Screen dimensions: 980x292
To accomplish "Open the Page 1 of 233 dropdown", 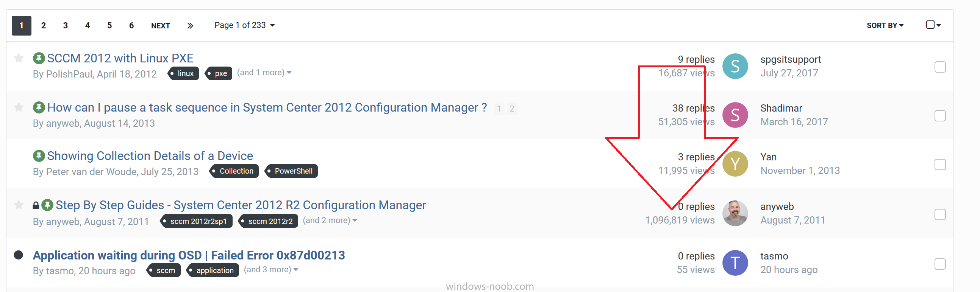I will pyautogui.click(x=245, y=25).
